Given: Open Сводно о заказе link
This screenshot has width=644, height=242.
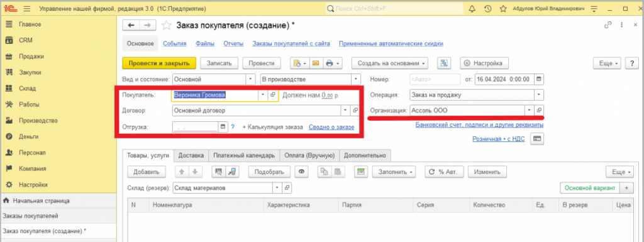Looking at the screenshot, I should coord(331,127).
